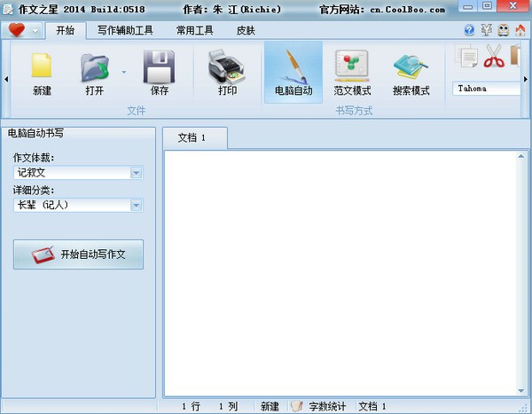Screen dimensions: 532x414
Task: Open the 皮肤 ribbon tab
Action: (246, 30)
